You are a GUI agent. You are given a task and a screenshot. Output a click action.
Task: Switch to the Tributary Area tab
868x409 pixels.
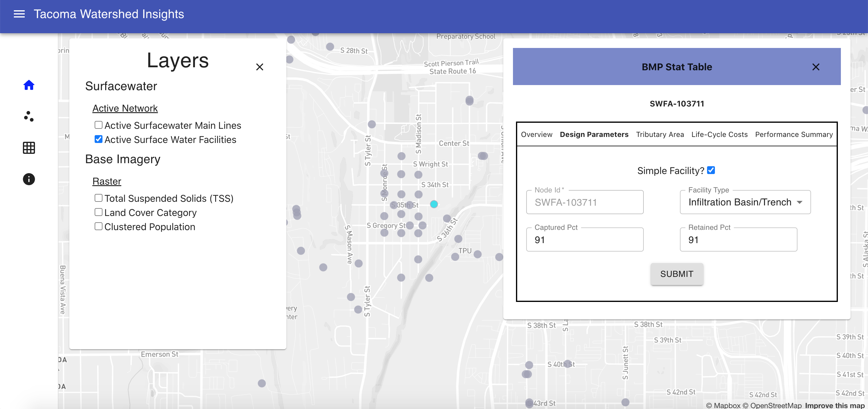point(659,135)
